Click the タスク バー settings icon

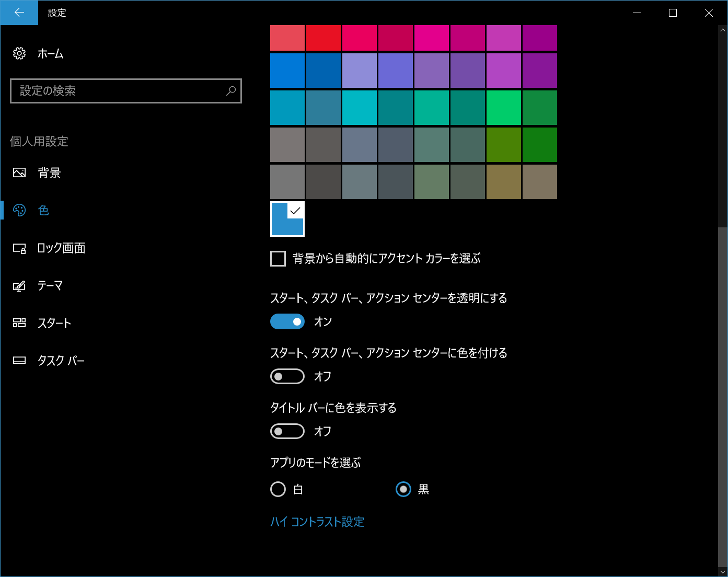19,360
